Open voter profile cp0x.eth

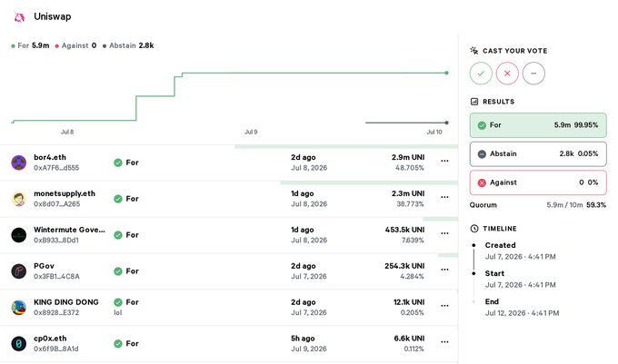[50, 338]
